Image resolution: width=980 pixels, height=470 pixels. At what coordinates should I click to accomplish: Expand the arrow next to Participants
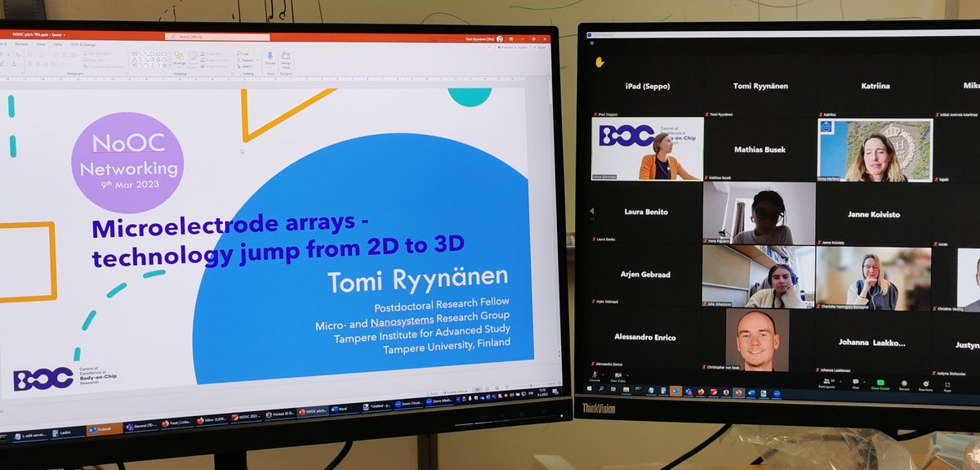point(840,382)
